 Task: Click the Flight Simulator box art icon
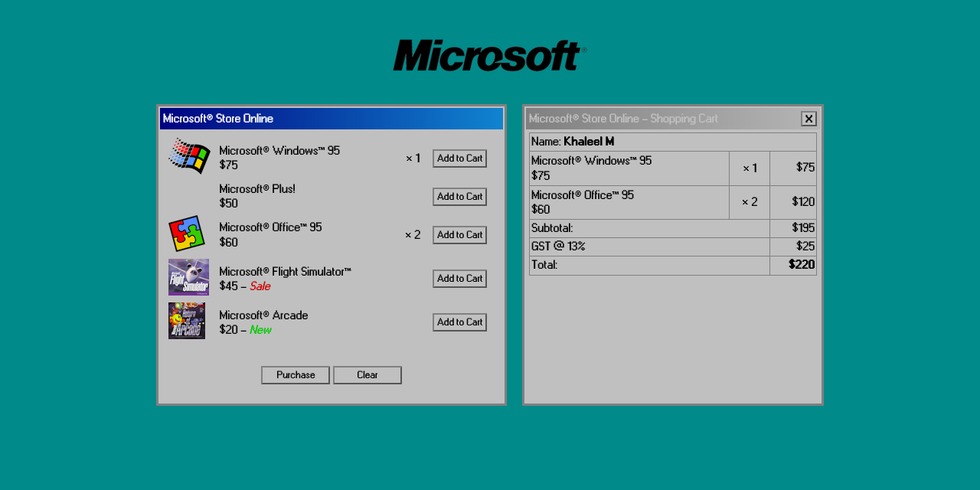click(x=188, y=276)
